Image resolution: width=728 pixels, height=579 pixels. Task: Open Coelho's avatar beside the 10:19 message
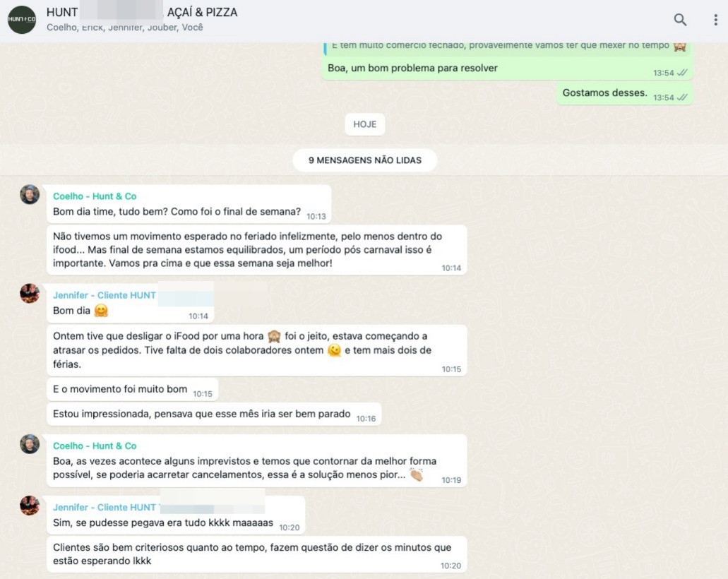[30, 444]
